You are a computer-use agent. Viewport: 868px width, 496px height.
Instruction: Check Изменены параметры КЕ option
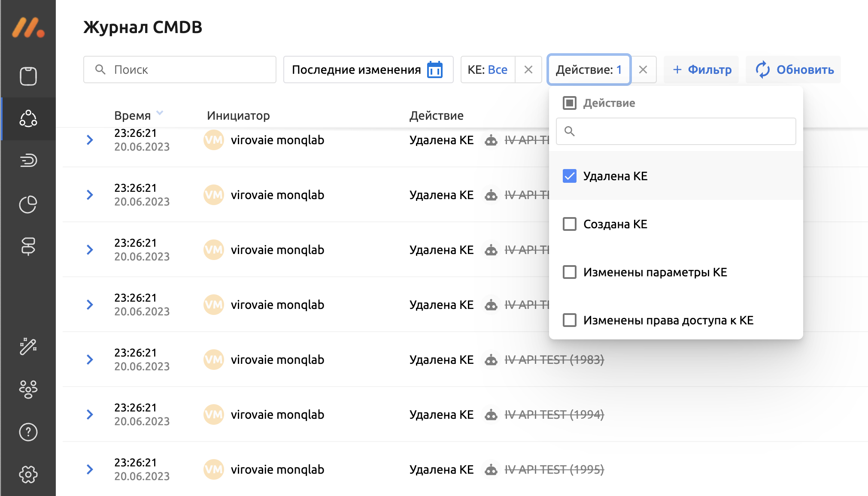[x=570, y=272]
